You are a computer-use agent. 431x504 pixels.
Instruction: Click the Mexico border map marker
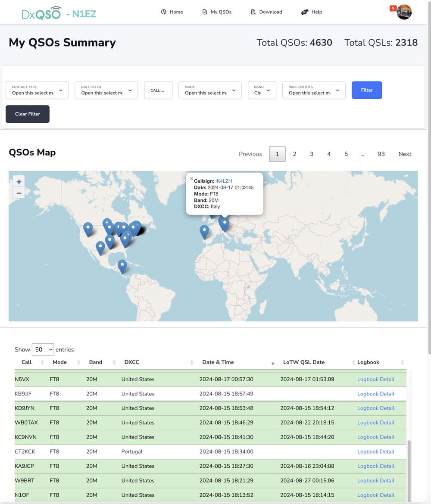(100, 248)
